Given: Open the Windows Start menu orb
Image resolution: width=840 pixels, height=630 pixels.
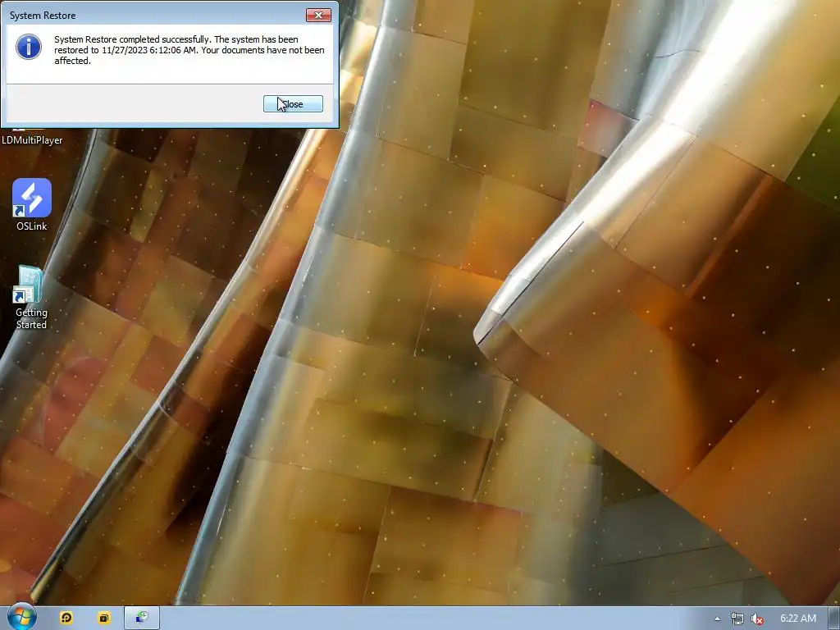Looking at the screenshot, I should (21, 617).
